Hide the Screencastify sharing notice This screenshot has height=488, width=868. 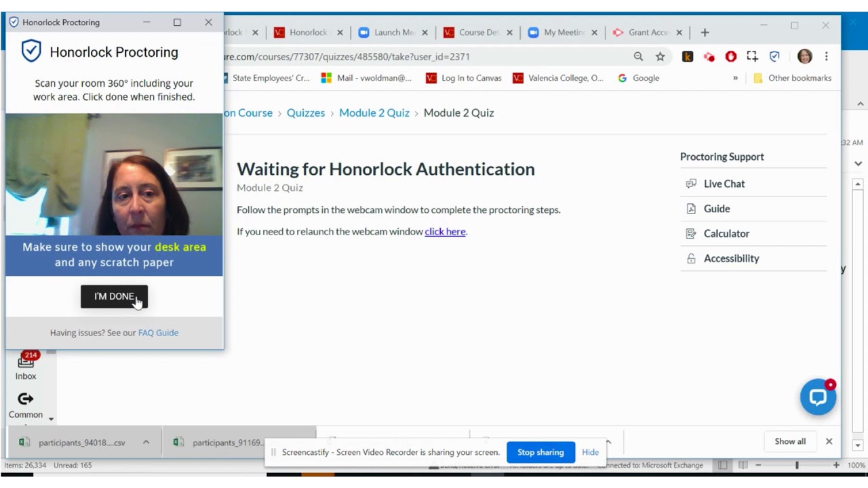590,452
